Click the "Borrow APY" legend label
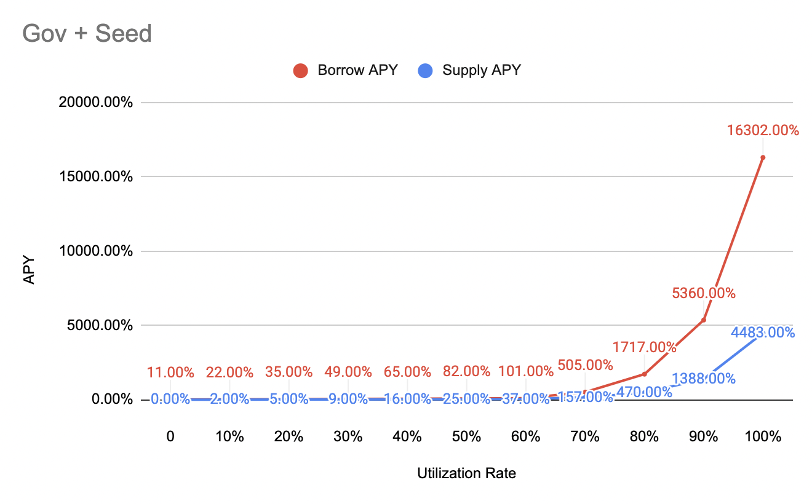This screenshot has height=504, width=812. pos(357,70)
